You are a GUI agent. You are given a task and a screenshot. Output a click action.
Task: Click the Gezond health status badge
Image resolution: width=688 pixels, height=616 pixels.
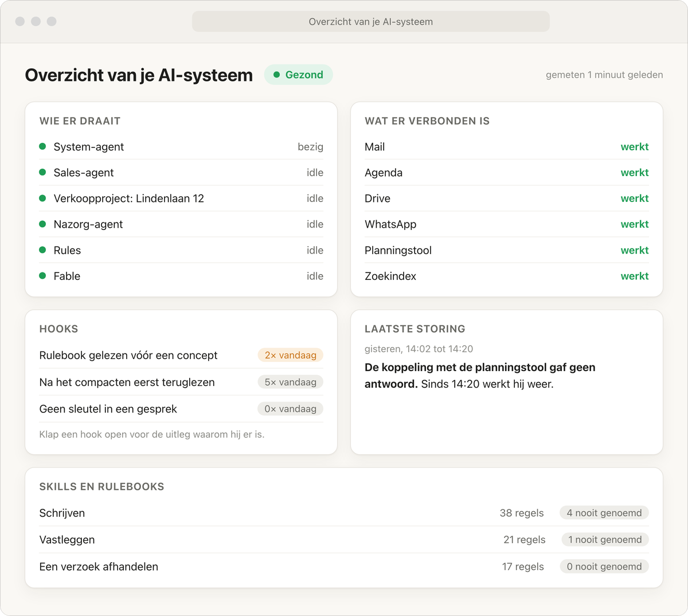click(x=298, y=75)
